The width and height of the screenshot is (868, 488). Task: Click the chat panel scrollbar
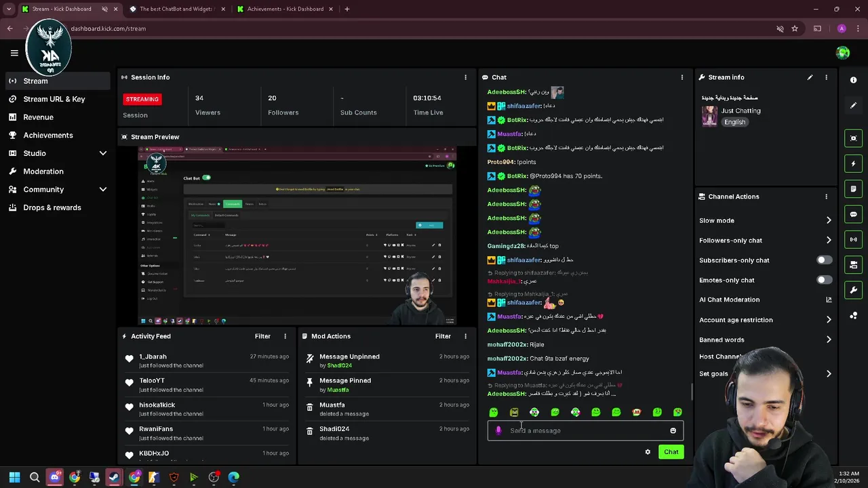tap(691, 391)
